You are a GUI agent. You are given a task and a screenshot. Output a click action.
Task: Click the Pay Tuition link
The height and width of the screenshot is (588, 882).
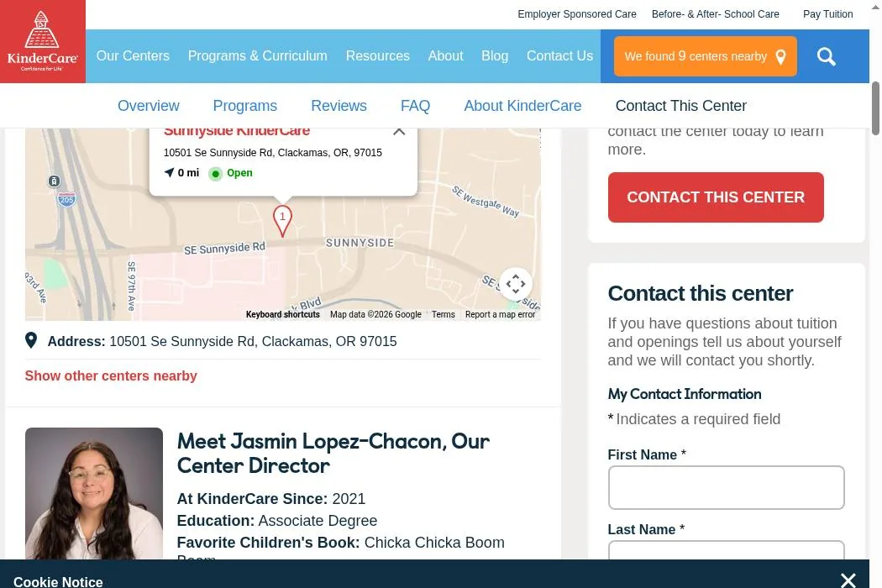827,14
